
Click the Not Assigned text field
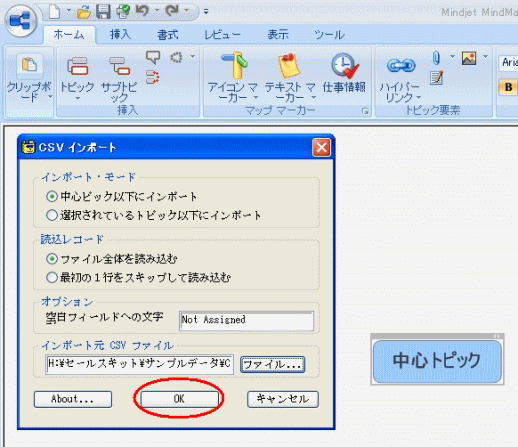246,320
